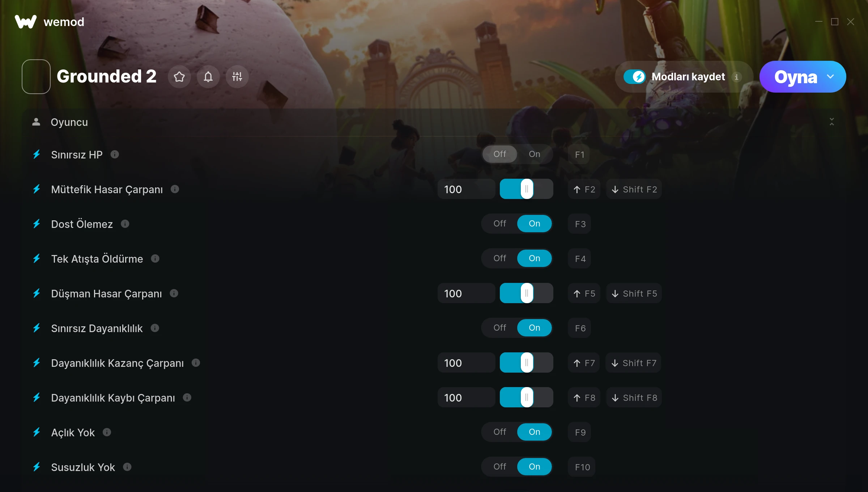Show info for Sınırsız HP

point(115,154)
